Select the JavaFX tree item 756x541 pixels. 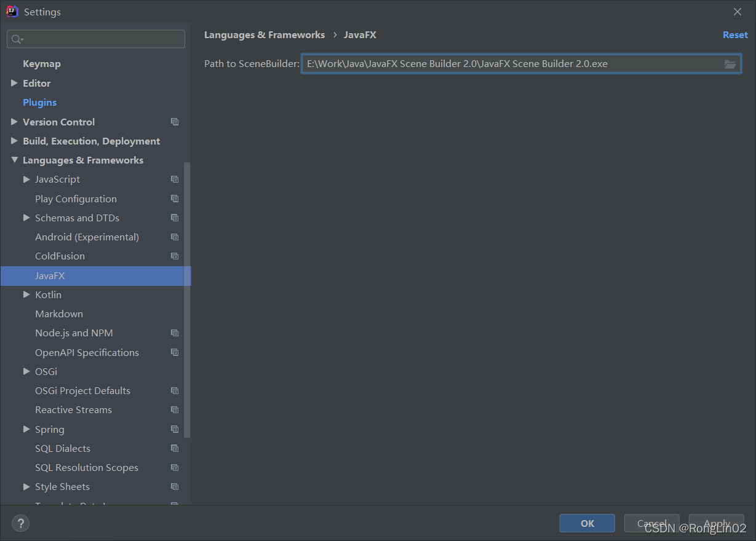point(95,275)
